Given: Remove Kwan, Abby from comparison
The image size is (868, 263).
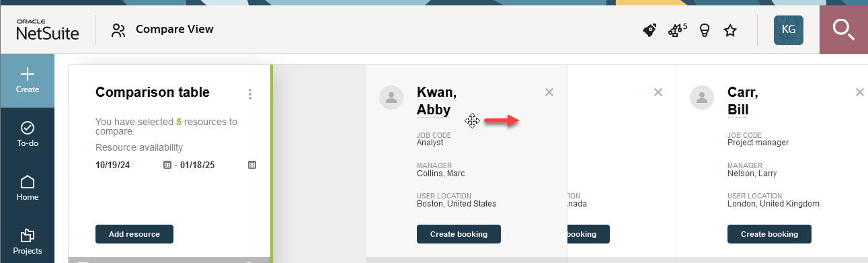Looking at the screenshot, I should [549, 92].
